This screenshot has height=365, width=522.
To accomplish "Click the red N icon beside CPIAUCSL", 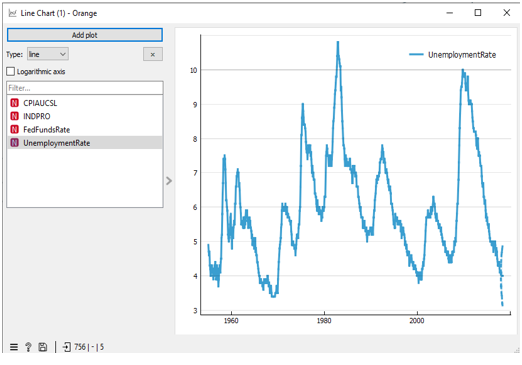I will click(x=14, y=103).
